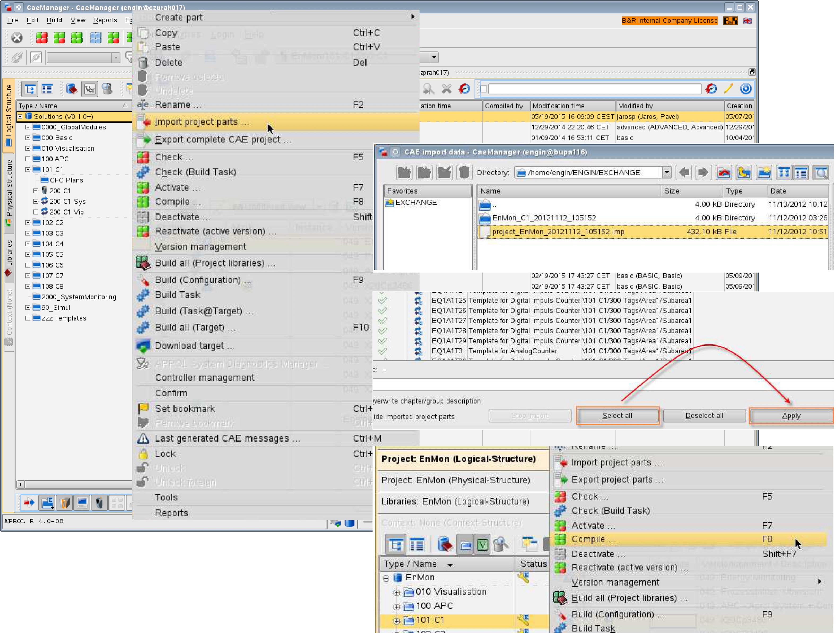Image resolution: width=840 pixels, height=633 pixels.
Task: Toggle the green check for row EQ1A1T25
Action: [x=382, y=301]
